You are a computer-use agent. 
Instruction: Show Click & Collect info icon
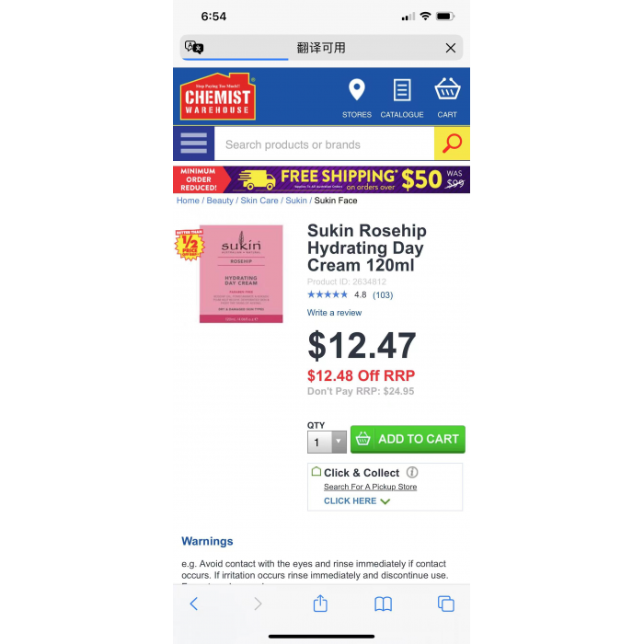pyautogui.click(x=412, y=472)
